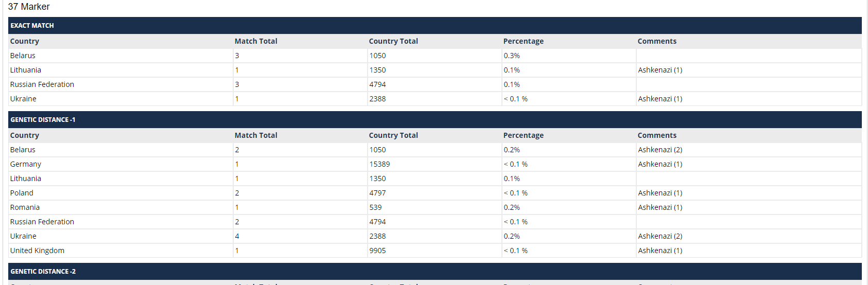Click Match Total header in Exact Match table
This screenshot has width=868, height=285.
pos(256,41)
